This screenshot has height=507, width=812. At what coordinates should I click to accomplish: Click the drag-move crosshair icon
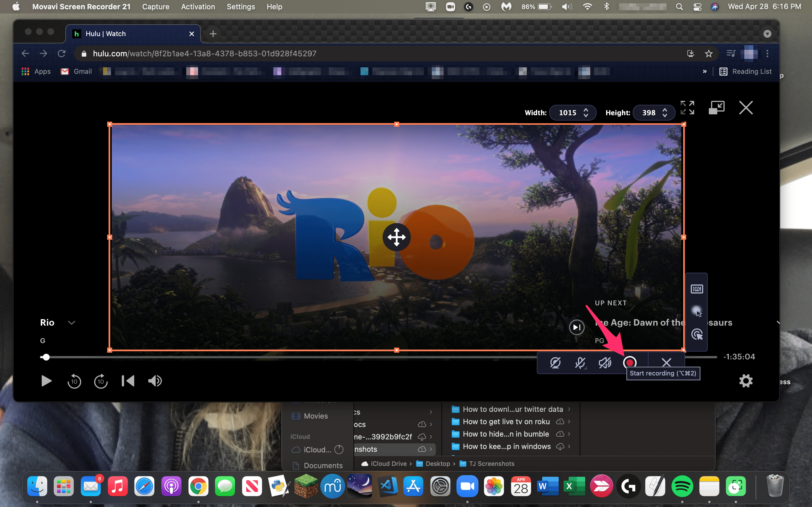[396, 237]
